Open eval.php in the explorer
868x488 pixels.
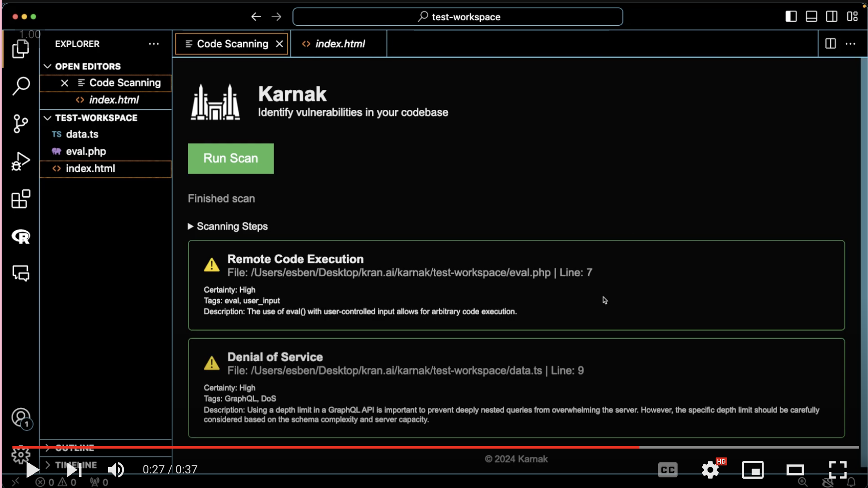coord(86,151)
